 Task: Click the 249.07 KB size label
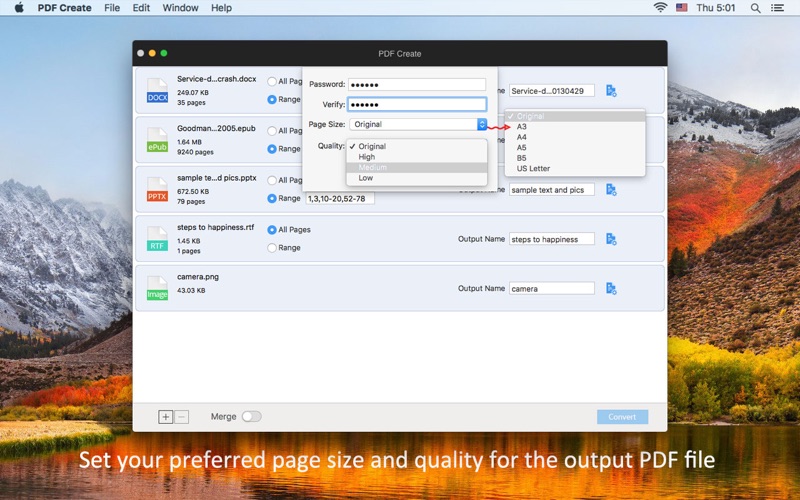coord(193,93)
